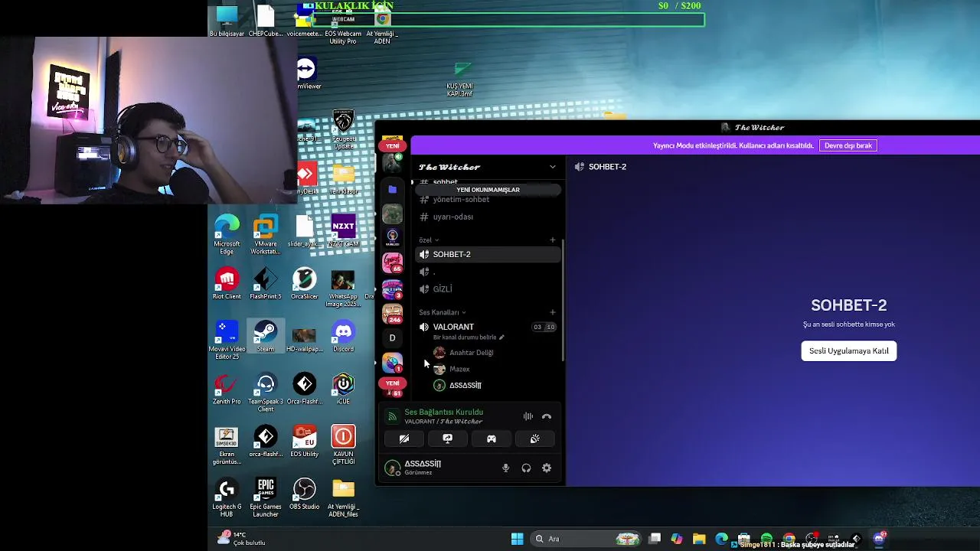Select Movavi Video Editor 25 icon
Screen dimensions: 980x551
pos(226,341)
